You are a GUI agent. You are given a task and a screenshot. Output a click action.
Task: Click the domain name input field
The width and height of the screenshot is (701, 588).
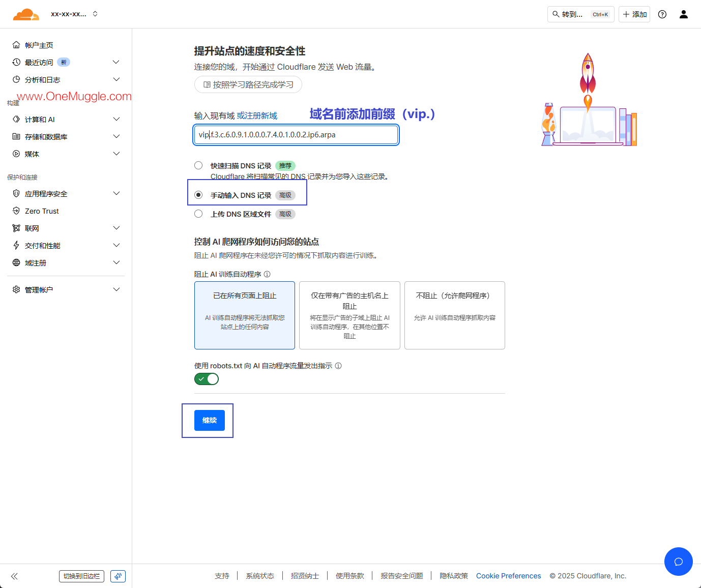click(x=296, y=135)
